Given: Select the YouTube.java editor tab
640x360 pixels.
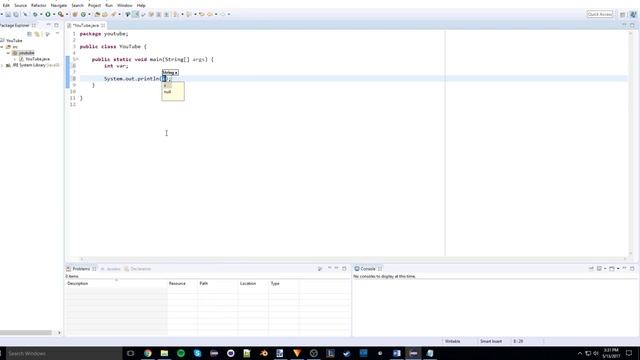Looking at the screenshot, I should click(85, 25).
